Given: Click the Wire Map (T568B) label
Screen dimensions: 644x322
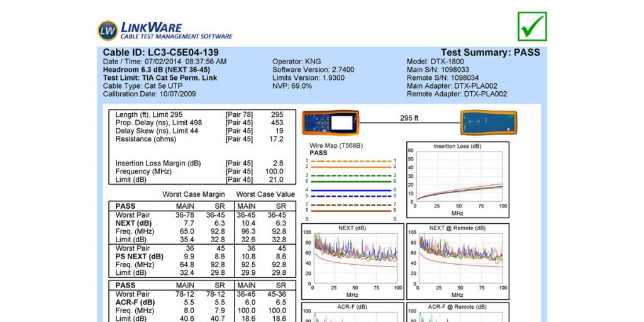Looking at the screenshot, I should [x=336, y=145].
